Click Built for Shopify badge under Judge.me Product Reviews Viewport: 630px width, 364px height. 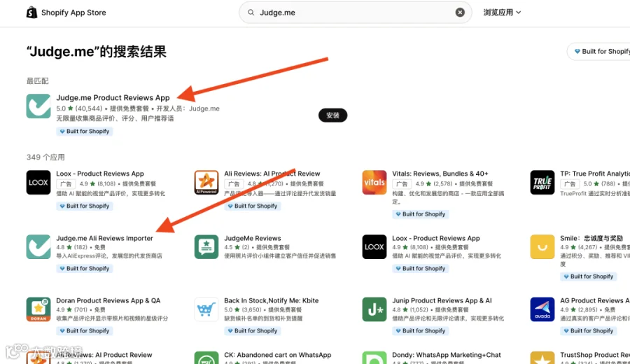coord(85,132)
